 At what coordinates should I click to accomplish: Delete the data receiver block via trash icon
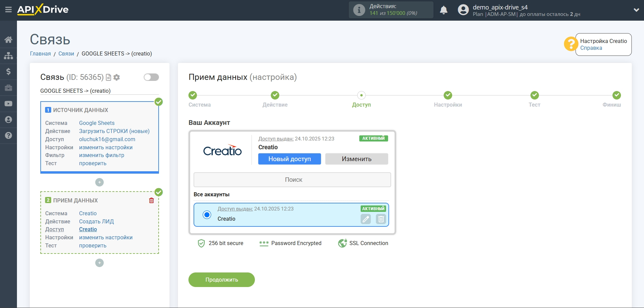152,200
